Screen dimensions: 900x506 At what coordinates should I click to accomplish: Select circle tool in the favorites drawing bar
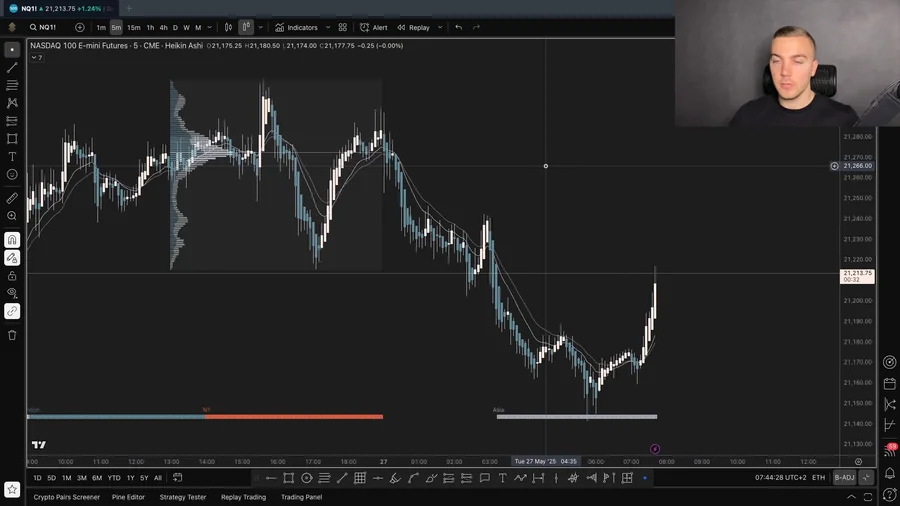pyautogui.click(x=307, y=478)
